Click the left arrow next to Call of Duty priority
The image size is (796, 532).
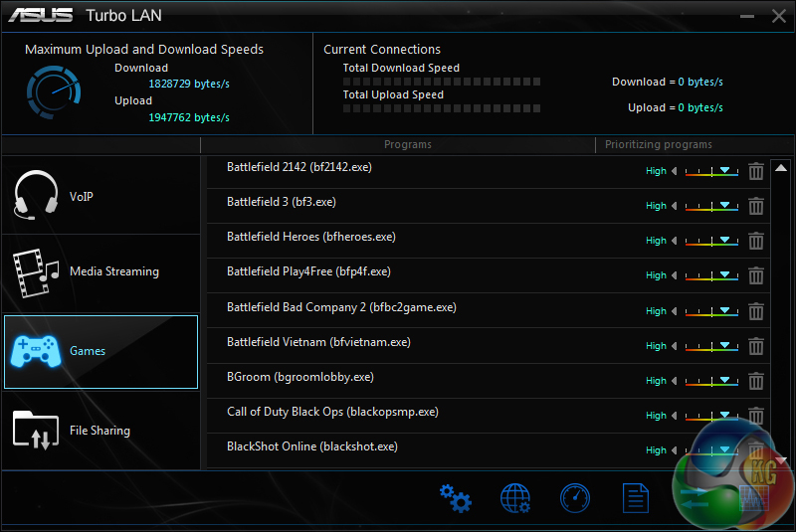coord(675,416)
